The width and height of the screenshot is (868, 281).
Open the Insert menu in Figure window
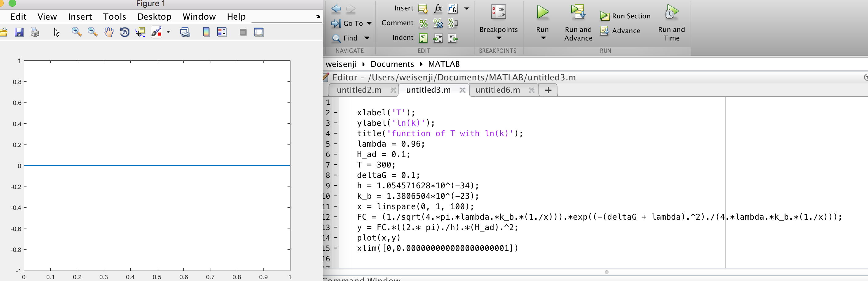(80, 17)
